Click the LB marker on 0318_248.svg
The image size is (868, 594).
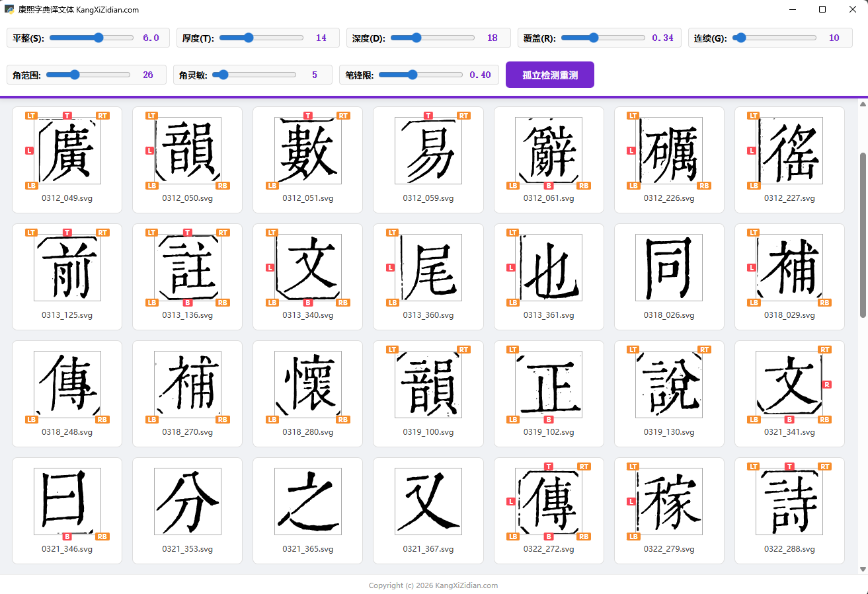31,420
